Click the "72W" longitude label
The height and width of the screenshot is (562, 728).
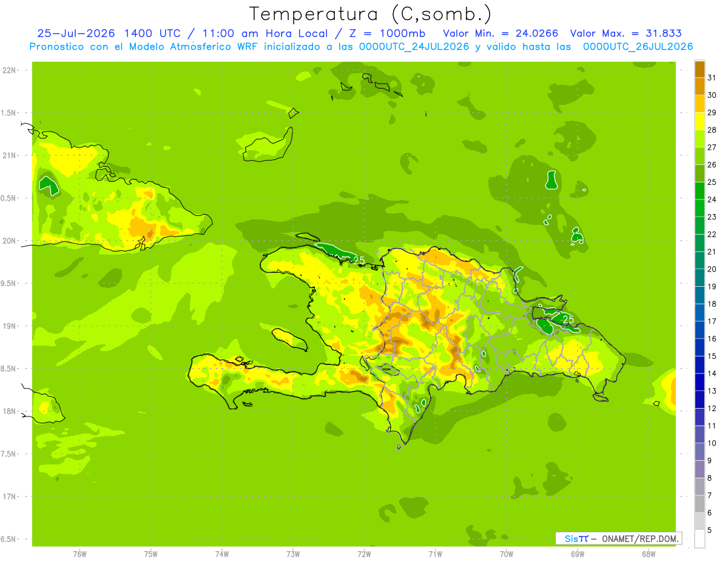point(364,554)
